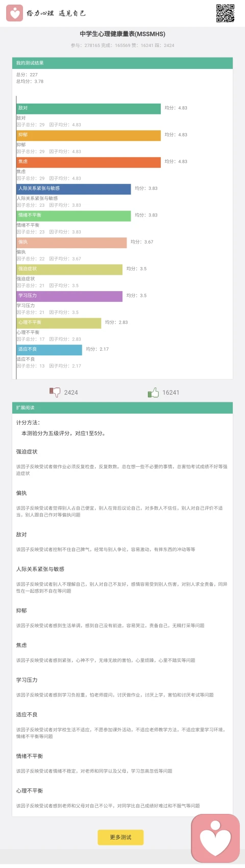Open the floating pink heart app icon
The width and height of the screenshot is (245, 868).
click(x=215, y=838)
